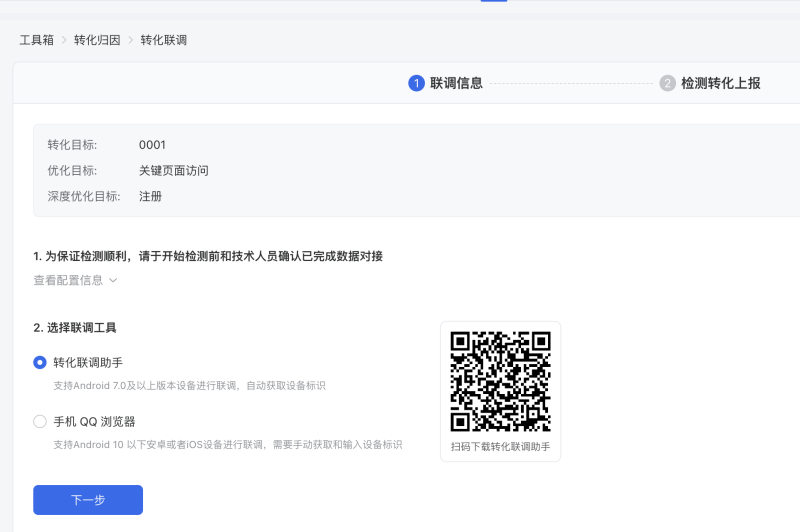The image size is (800, 532).
Task: Select step 1 联调信息
Action: (445, 83)
